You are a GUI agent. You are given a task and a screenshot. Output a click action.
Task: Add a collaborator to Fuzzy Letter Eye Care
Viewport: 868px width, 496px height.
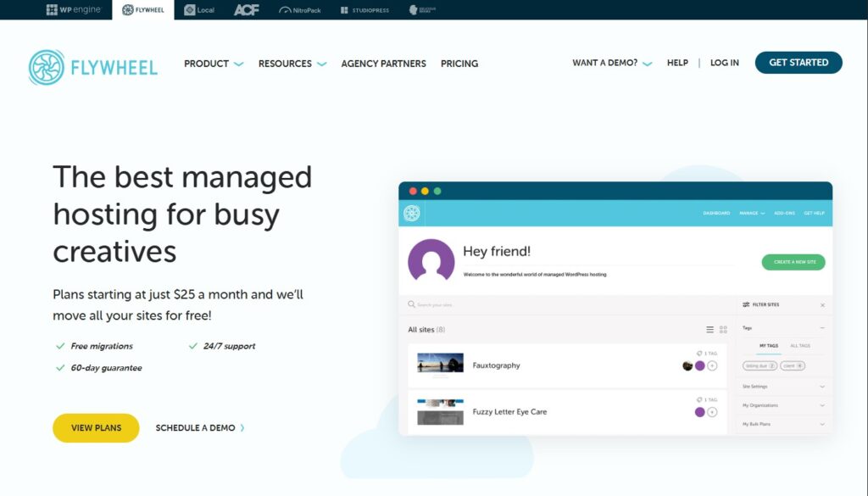pos(712,412)
